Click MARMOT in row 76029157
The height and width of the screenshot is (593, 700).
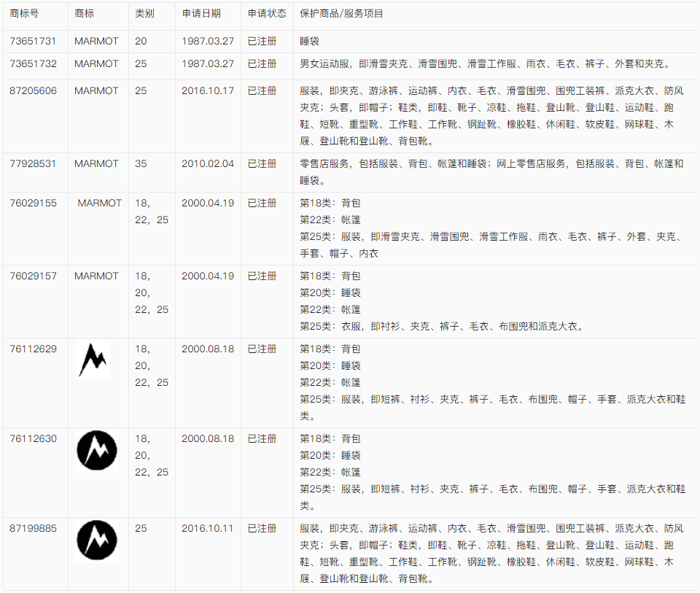click(96, 276)
